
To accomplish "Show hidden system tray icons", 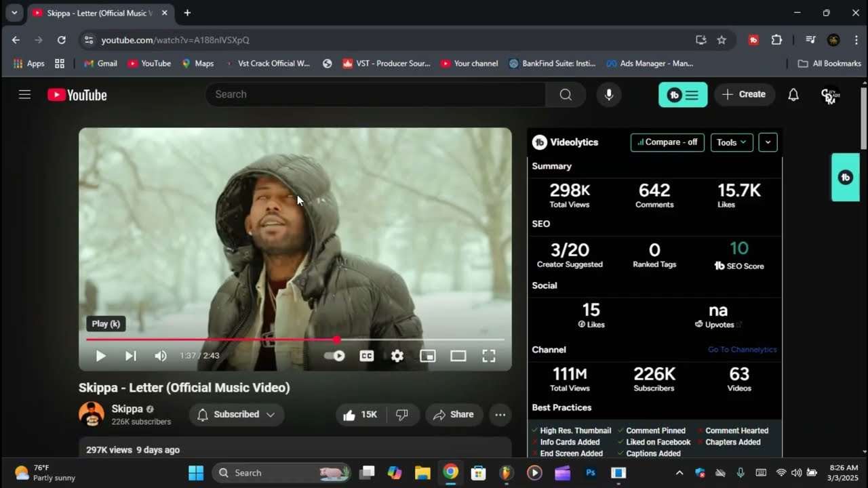I will click(x=679, y=472).
